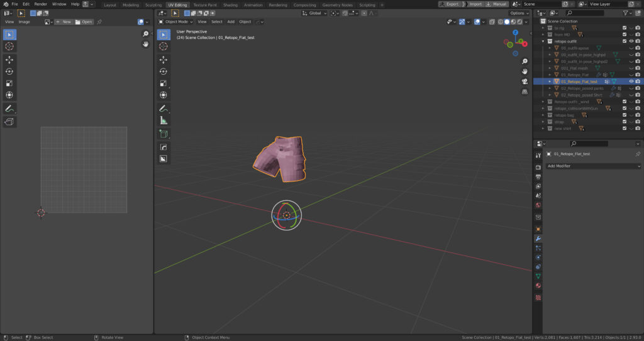Screen dimensions: 644x341
Task: Activate the Rotate tool in 3D viewport toolbar
Action: (x=164, y=71)
